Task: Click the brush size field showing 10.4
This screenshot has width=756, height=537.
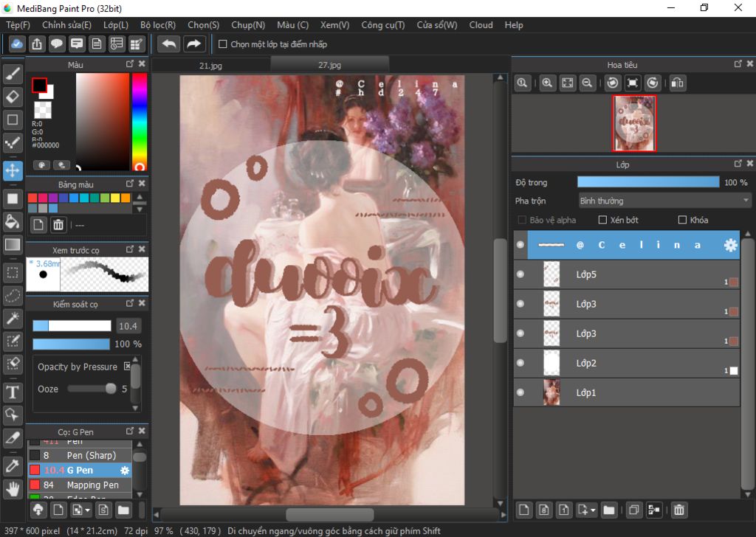Action: pos(128,326)
